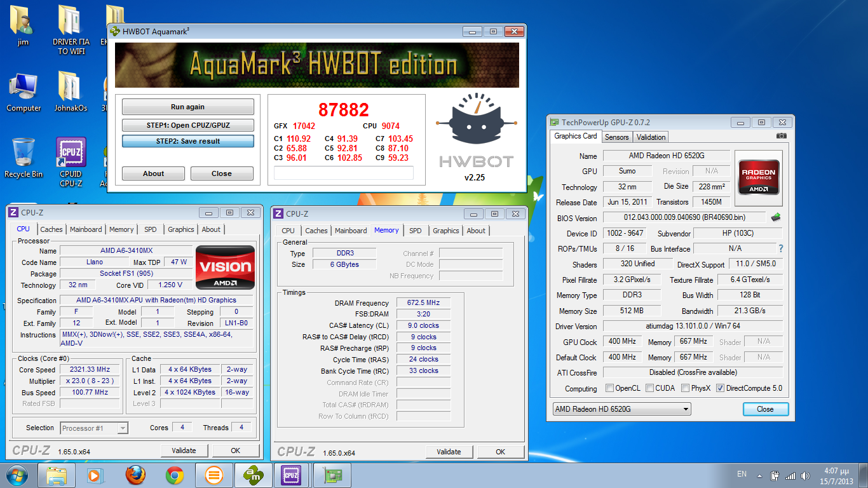Click the Radeon Graphics logo in GPU-Z
Viewport: 868px width, 488px height.
(759, 177)
